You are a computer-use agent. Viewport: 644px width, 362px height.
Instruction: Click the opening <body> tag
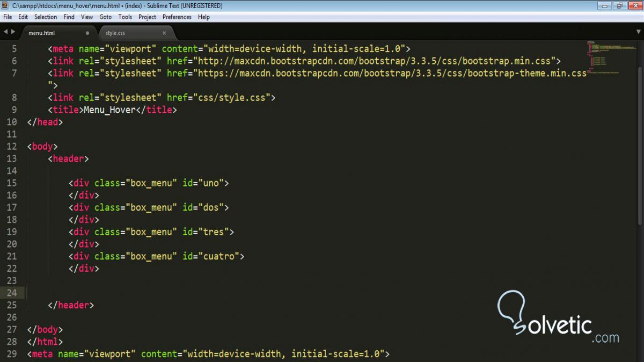click(42, 146)
